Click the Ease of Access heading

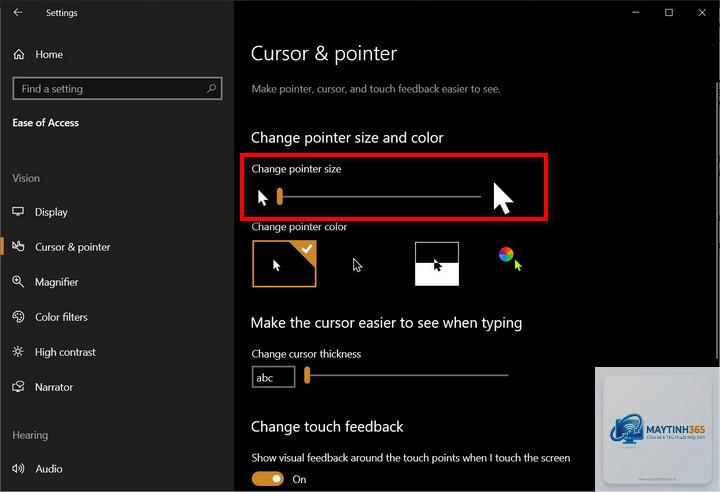coord(45,123)
